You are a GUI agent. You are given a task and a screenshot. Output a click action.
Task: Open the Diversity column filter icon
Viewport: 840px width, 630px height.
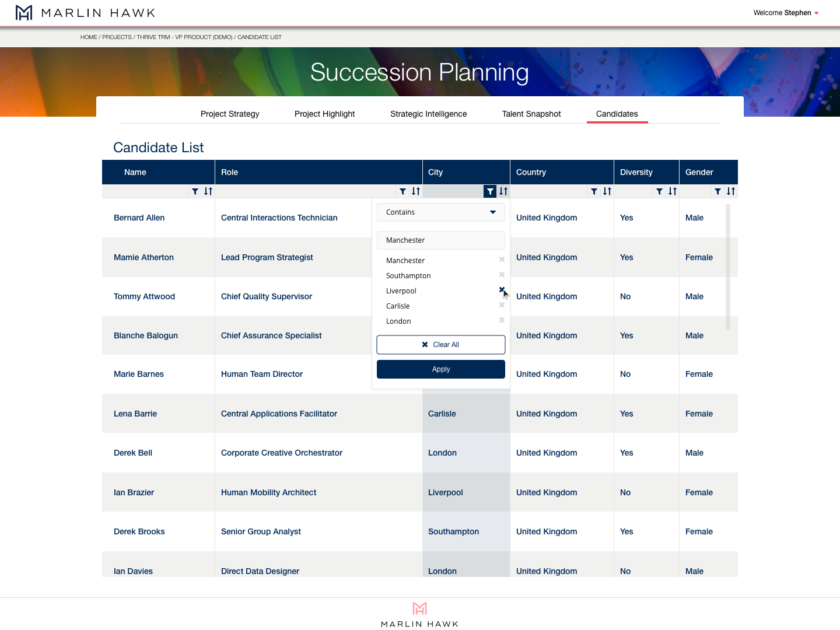click(x=660, y=191)
